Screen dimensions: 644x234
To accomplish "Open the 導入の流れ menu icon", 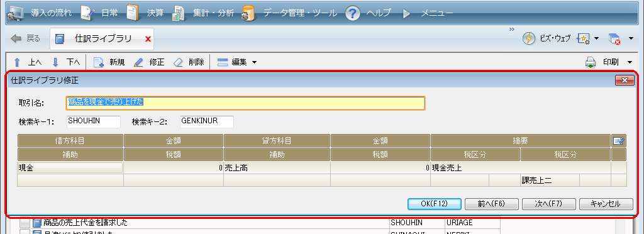I will coord(16,13).
